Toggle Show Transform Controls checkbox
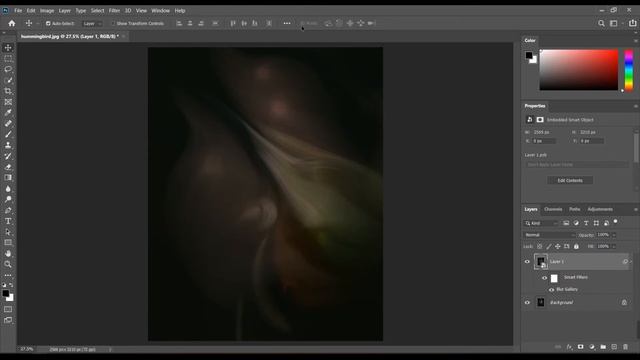The width and height of the screenshot is (640, 360). click(x=113, y=24)
